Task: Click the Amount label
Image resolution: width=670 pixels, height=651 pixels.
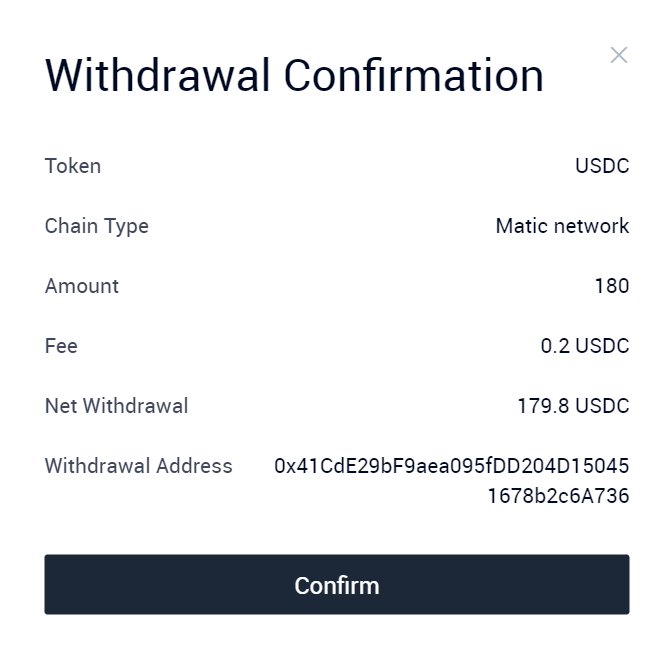Action: click(82, 286)
